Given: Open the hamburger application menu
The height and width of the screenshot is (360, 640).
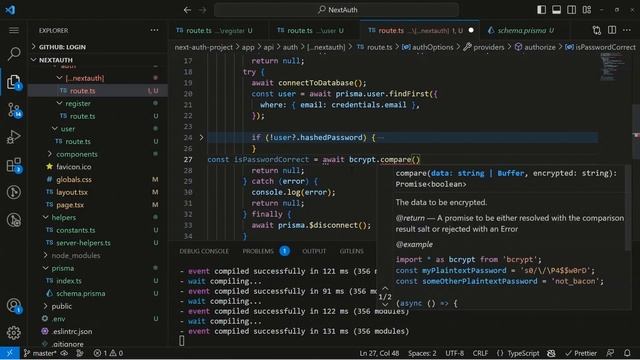Looking at the screenshot, I should tap(14, 31).
